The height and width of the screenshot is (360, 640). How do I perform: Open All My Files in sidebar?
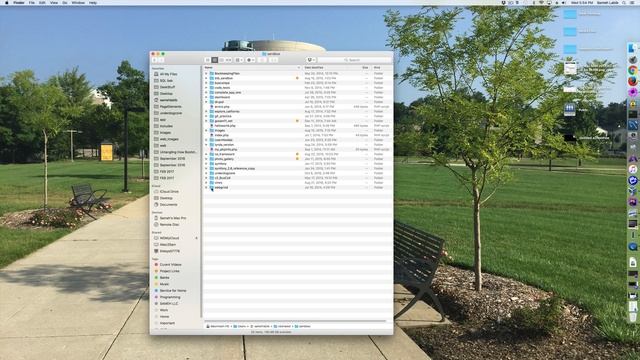165,74
